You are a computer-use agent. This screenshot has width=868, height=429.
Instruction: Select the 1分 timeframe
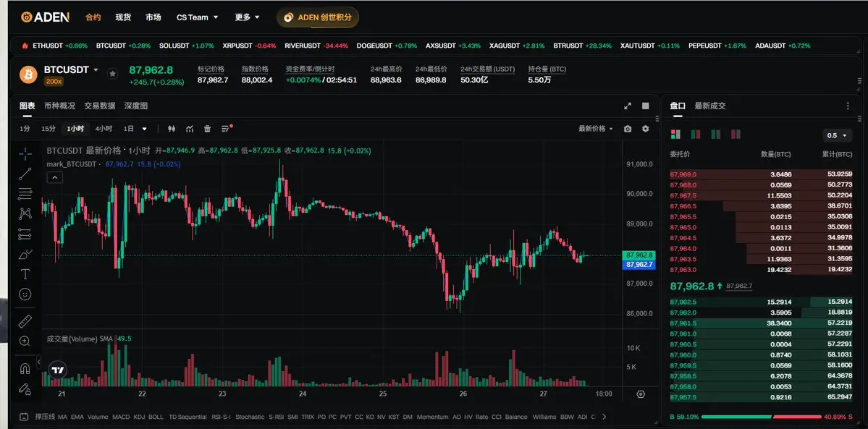[25, 129]
